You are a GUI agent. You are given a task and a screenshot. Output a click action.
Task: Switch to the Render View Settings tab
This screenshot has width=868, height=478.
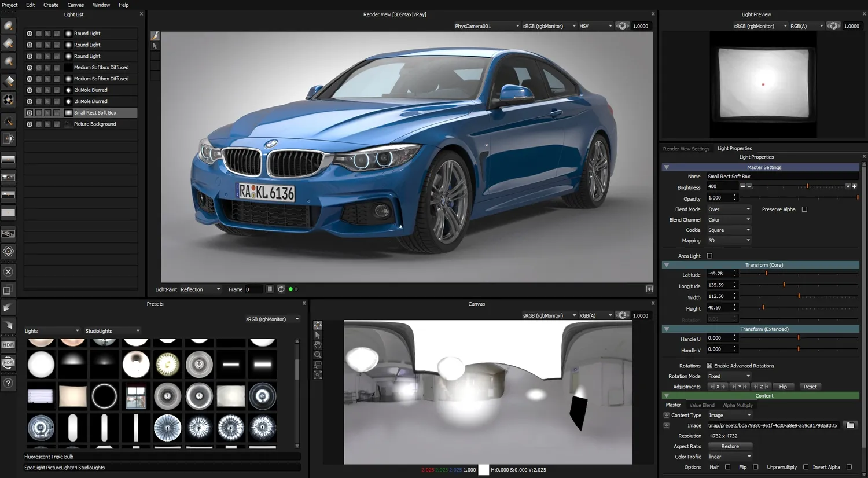point(686,149)
